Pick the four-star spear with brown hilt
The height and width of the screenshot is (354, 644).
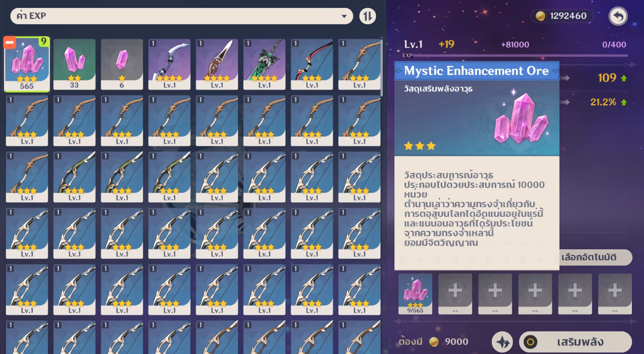click(217, 64)
